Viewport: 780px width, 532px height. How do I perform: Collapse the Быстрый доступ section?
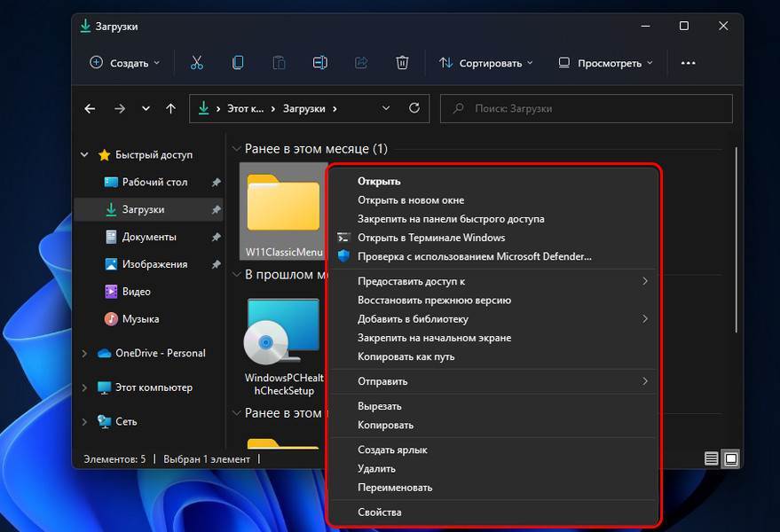[85, 155]
